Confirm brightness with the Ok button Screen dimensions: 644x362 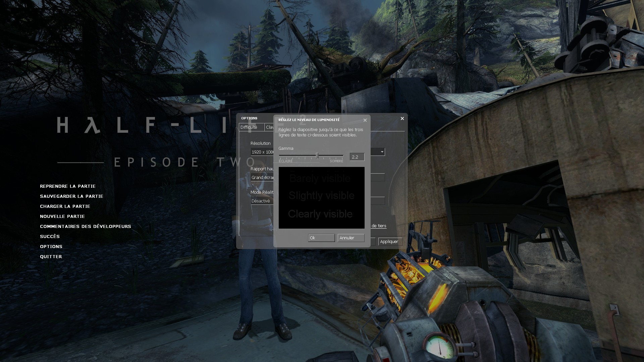tap(321, 238)
